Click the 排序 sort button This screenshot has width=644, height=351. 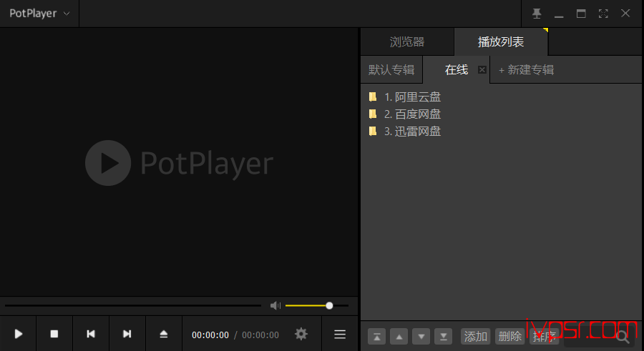(x=545, y=337)
